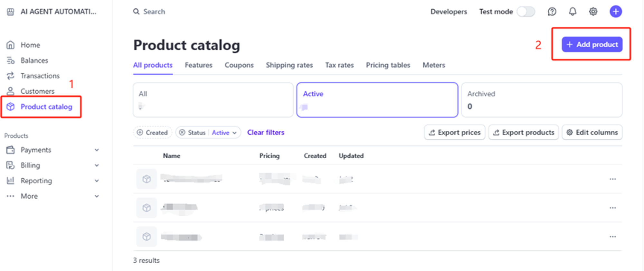This screenshot has height=271, width=644.
Task: Open Balances in the sidebar
Action: (34, 61)
